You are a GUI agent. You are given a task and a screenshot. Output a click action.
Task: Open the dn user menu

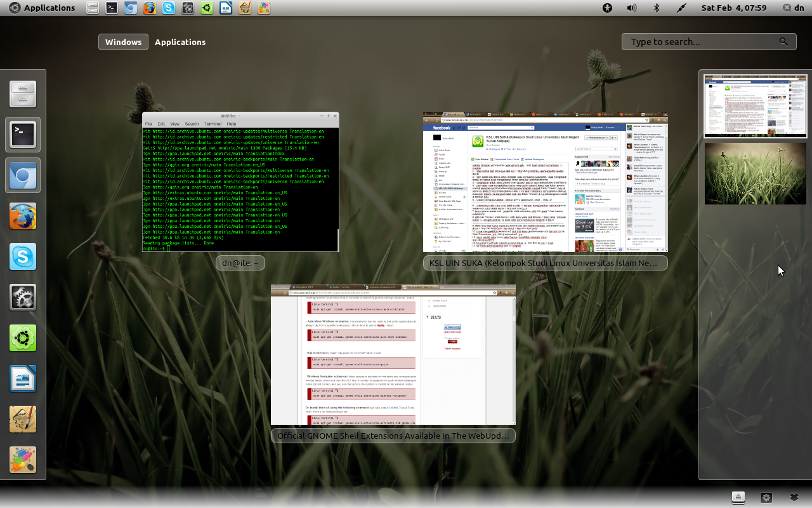(792, 8)
